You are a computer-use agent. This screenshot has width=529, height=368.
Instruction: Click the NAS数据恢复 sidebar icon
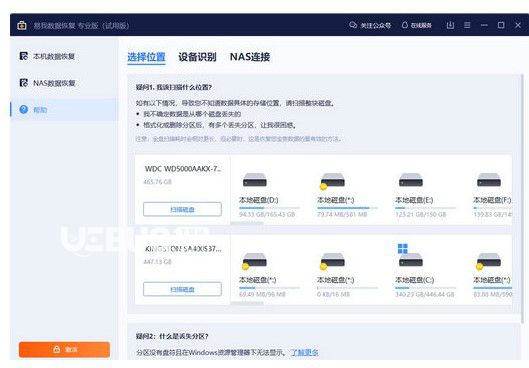24,83
